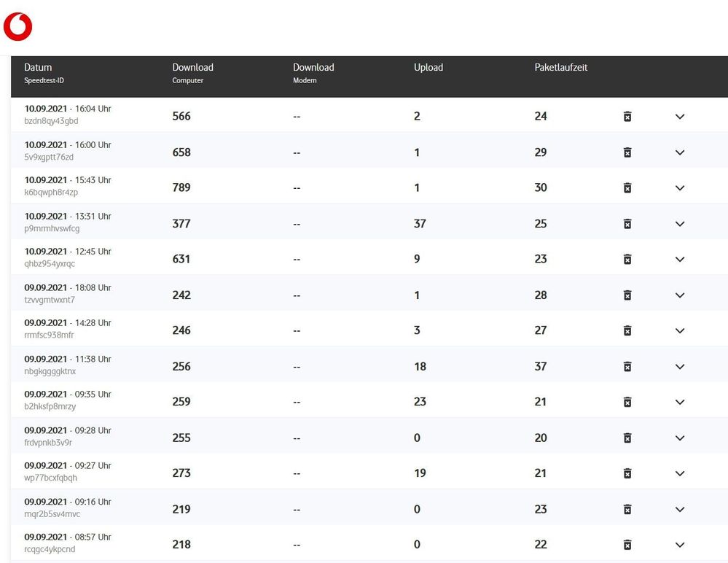Remove the last entry rcqgc4ykpcnd
This screenshot has height=563, width=728.
click(x=627, y=545)
